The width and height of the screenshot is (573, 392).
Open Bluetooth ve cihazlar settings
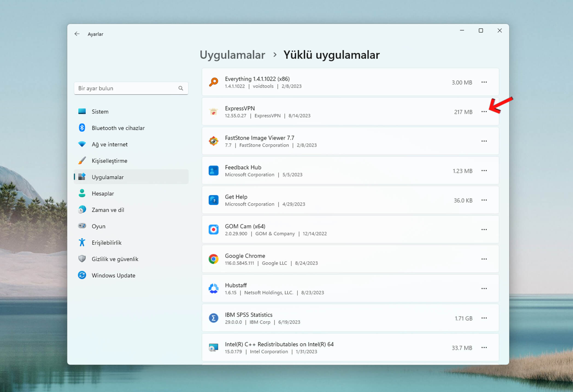pos(131,128)
